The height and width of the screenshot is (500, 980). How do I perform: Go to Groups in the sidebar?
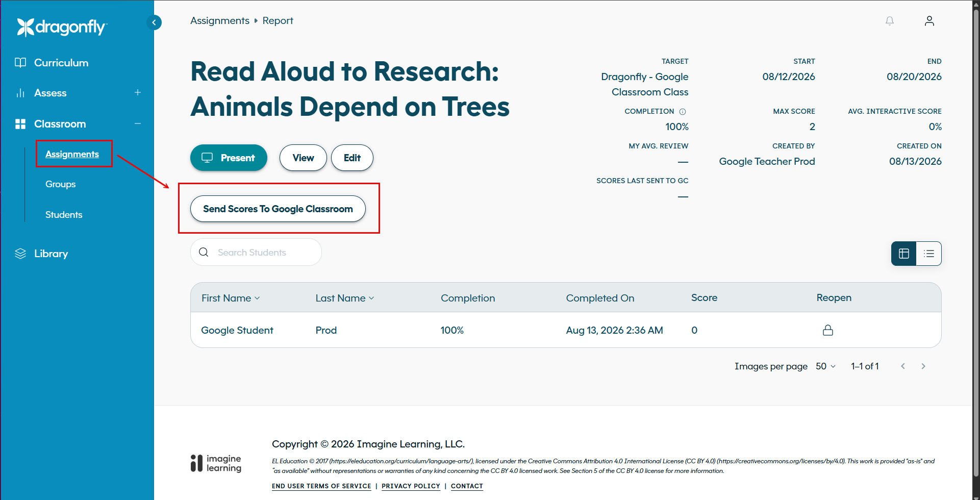click(60, 184)
